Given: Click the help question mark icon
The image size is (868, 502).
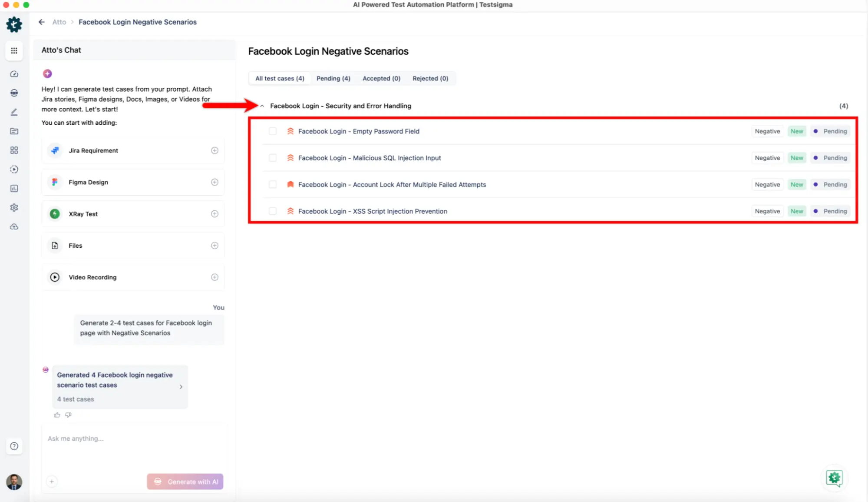Looking at the screenshot, I should click(14, 446).
